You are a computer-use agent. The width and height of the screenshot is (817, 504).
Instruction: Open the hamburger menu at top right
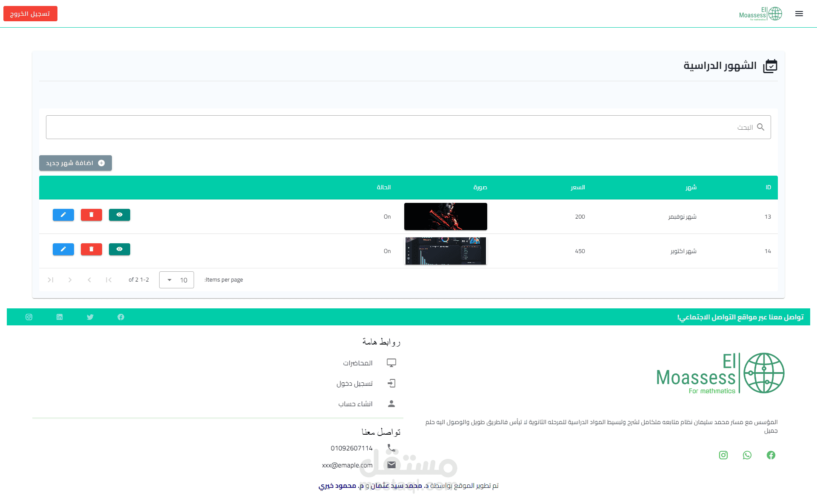point(799,14)
